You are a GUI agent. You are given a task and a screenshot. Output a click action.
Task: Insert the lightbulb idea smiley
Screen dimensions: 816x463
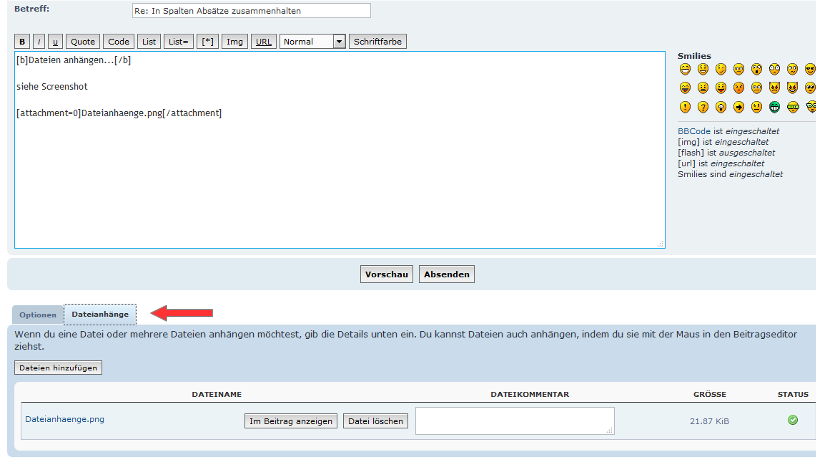tap(721, 107)
